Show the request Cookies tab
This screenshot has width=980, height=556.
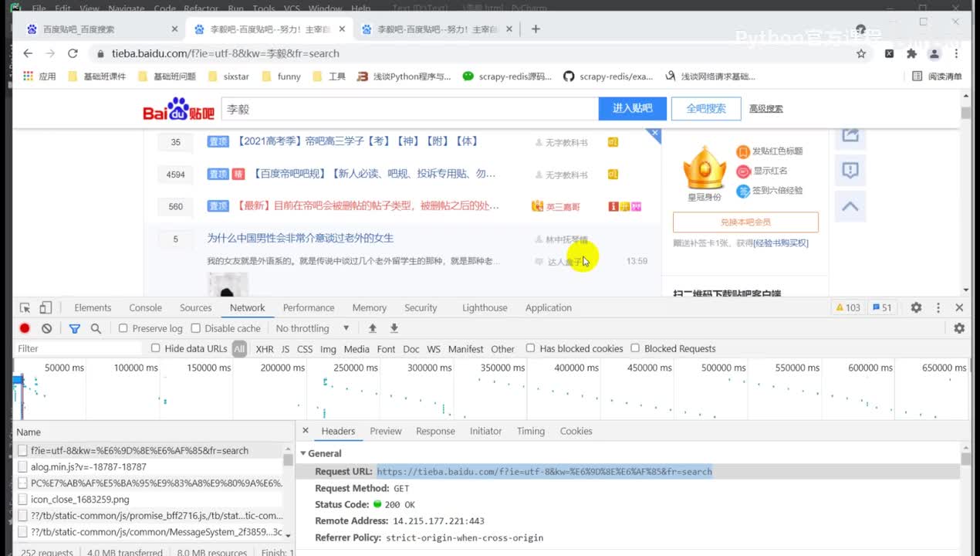pos(576,431)
